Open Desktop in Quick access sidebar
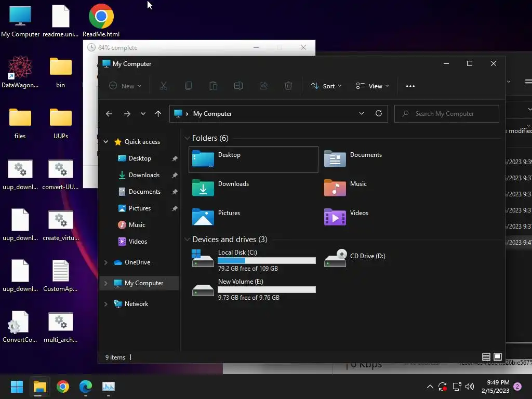This screenshot has width=532, height=399. click(140, 158)
